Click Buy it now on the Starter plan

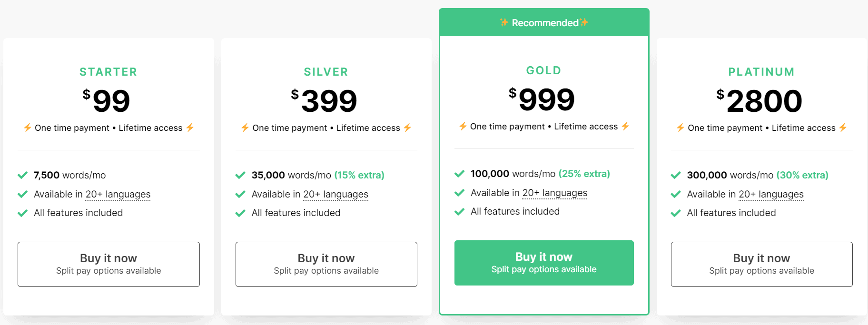coord(108,264)
